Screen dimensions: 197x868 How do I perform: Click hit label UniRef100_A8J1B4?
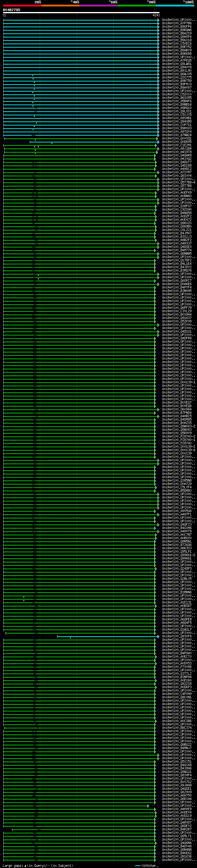pyautogui.click(x=177, y=149)
